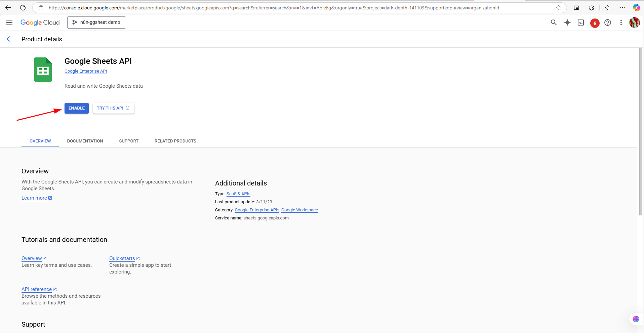Open the Google account avatar

coord(634,23)
